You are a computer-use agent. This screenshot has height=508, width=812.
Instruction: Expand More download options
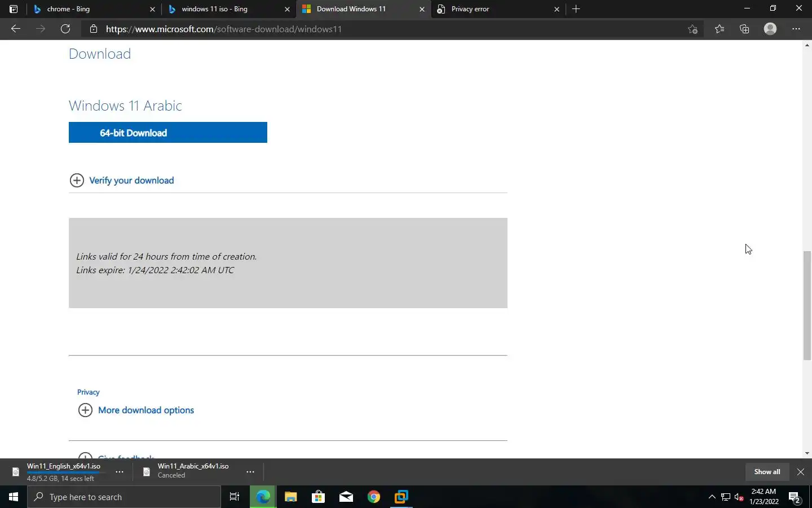pyautogui.click(x=136, y=410)
